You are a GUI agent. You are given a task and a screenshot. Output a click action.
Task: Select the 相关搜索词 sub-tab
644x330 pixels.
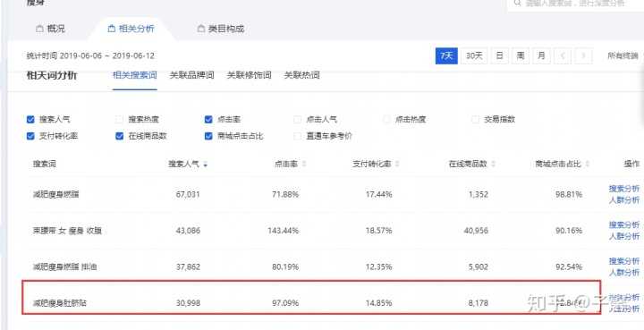[x=135, y=75]
